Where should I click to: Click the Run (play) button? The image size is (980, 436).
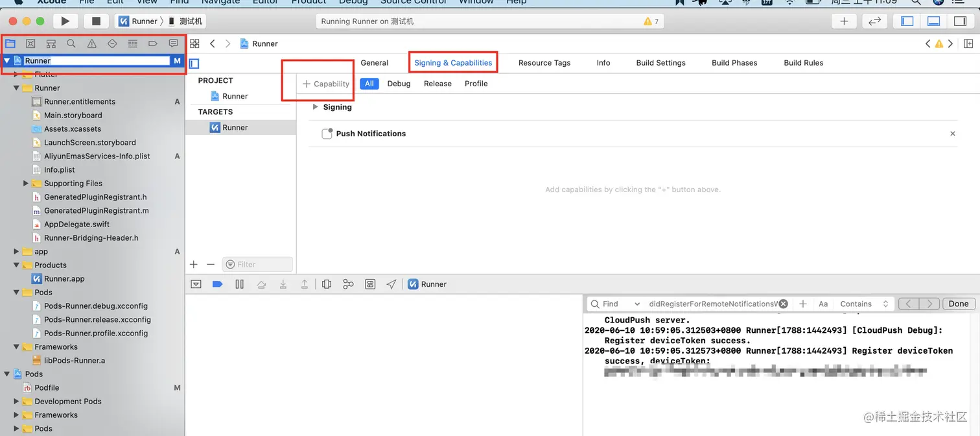coord(65,21)
